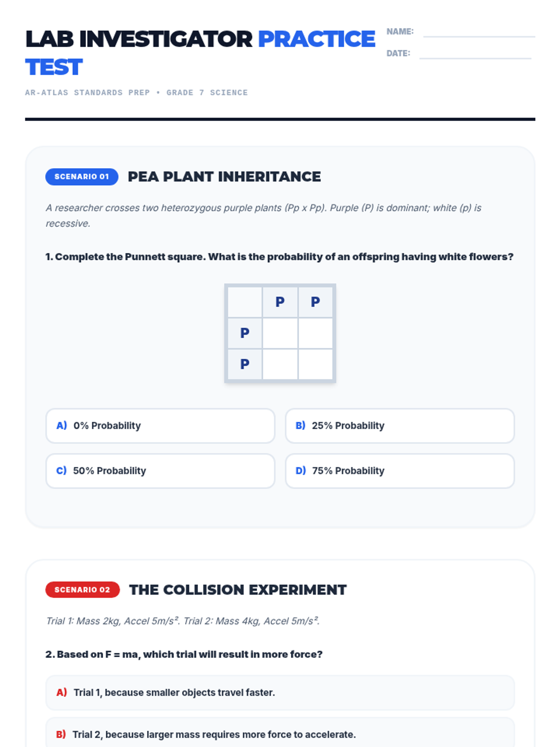Click the second column header P cell

pos(315,302)
